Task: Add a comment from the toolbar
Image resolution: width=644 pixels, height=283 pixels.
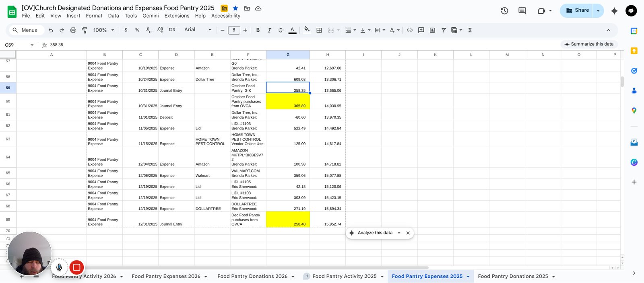Action: tap(421, 30)
